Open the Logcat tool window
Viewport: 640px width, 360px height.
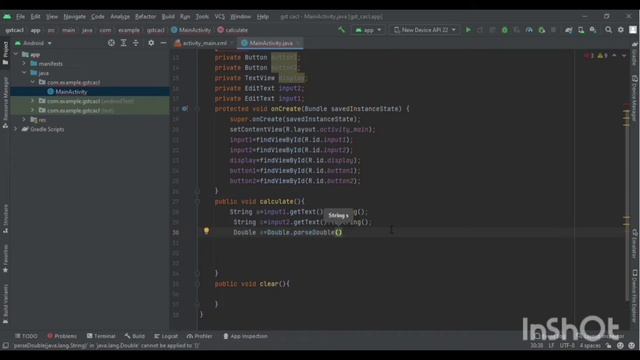pos(166,336)
